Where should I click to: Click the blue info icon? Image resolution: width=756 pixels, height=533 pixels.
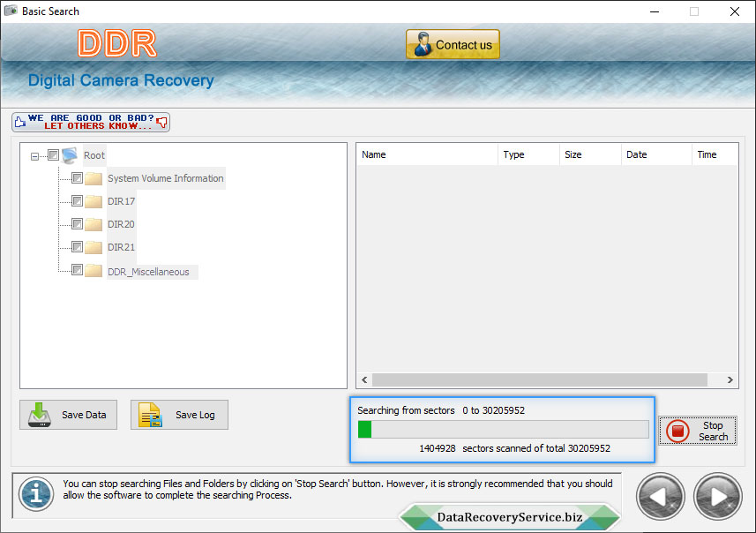pyautogui.click(x=36, y=494)
